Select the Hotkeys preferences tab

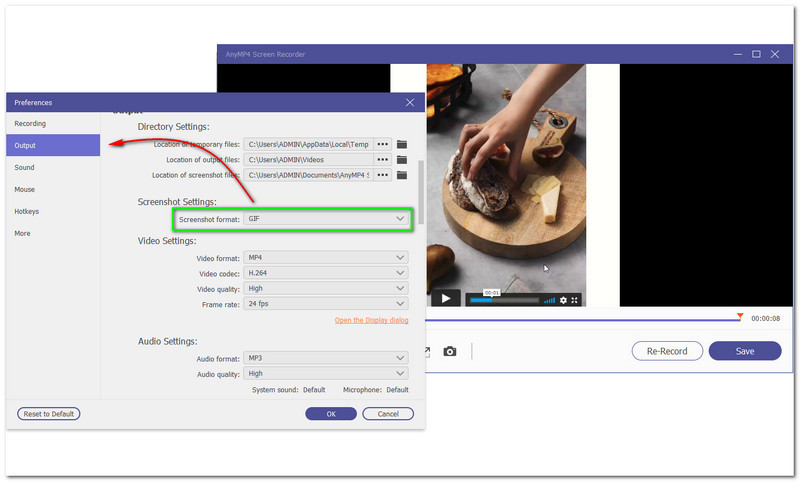27,211
